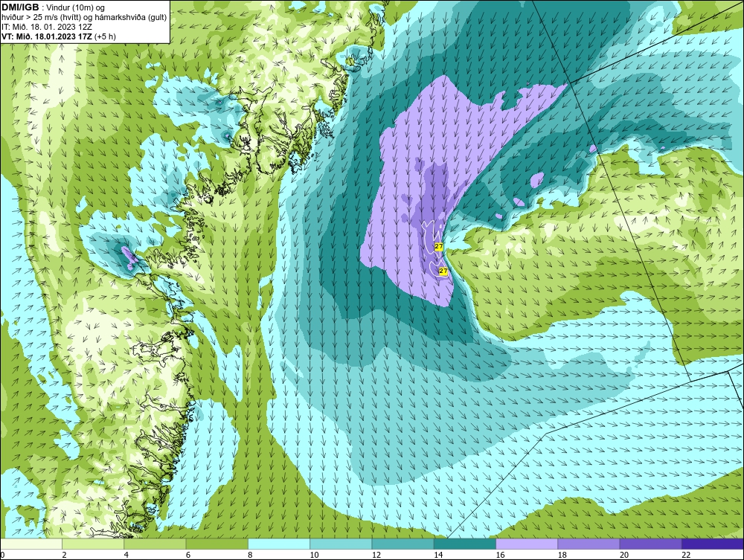The width and height of the screenshot is (744, 560).
Task: Click the legend tick label '14'
Action: (437, 556)
